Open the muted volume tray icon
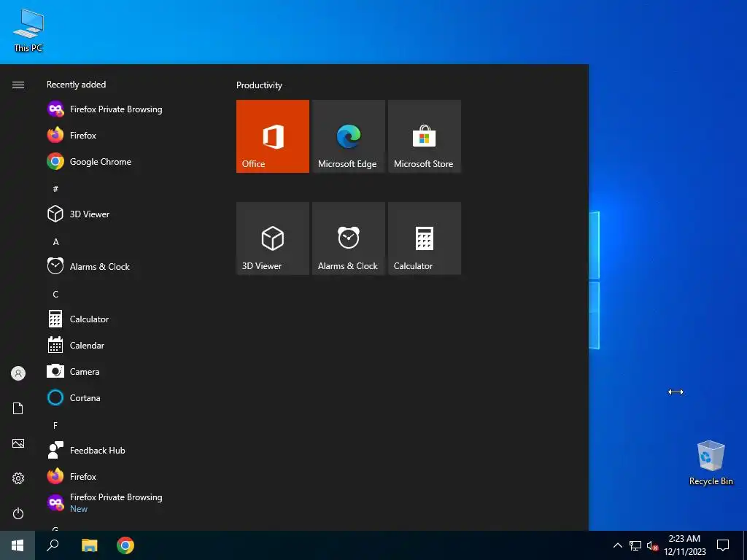 tap(652, 545)
